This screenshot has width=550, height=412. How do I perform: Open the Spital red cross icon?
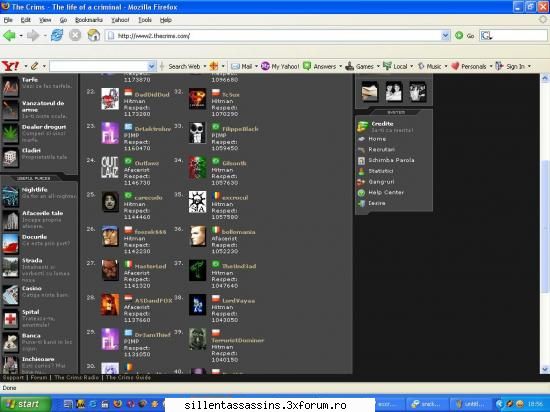10,319
